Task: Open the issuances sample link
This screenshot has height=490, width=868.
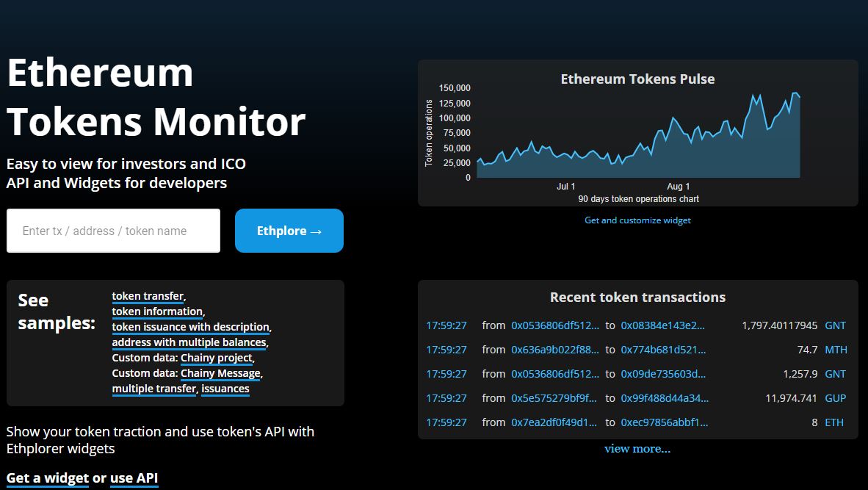Action: [x=225, y=389]
